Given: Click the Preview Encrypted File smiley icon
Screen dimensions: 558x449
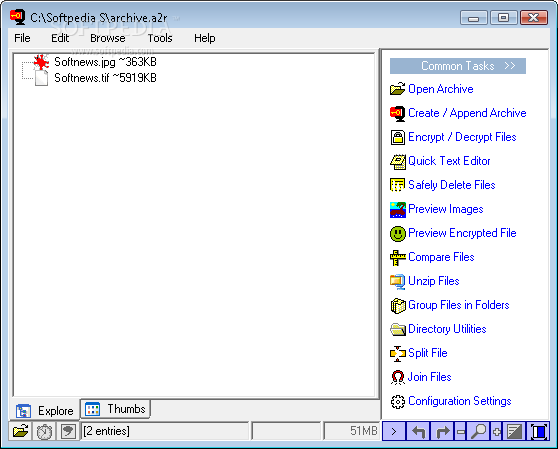Looking at the screenshot, I should tap(397, 233).
